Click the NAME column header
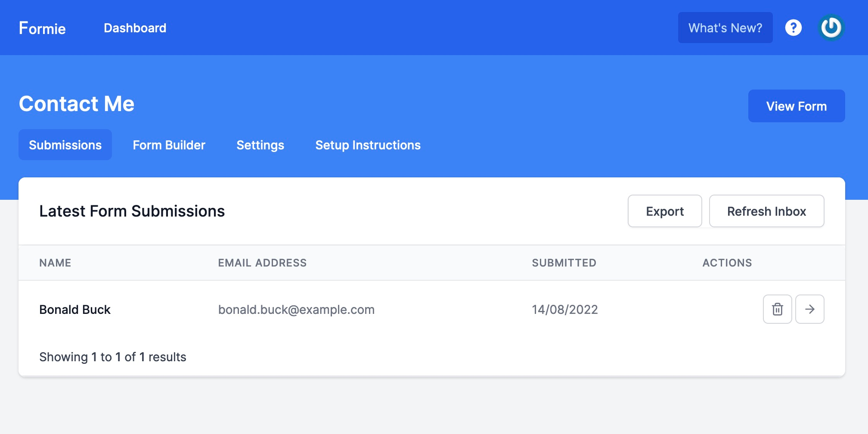 click(55, 263)
